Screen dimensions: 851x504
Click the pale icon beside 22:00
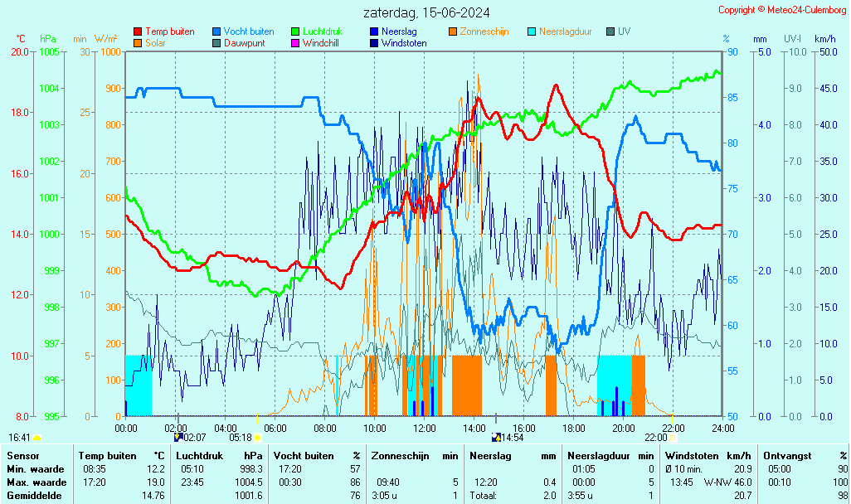pos(673,437)
